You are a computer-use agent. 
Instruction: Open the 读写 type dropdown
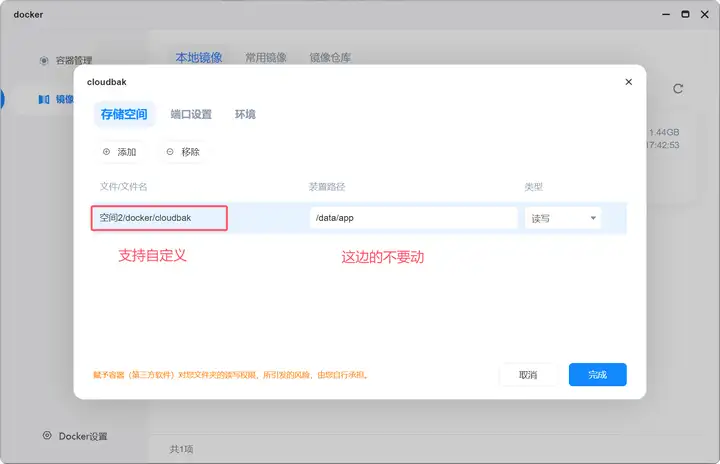[563, 218]
